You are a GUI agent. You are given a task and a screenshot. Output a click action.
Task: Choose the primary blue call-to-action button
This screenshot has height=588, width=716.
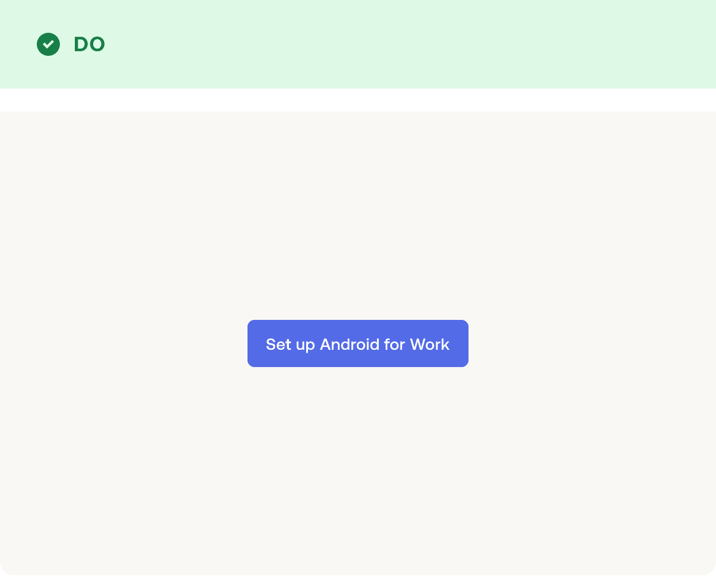click(x=358, y=343)
